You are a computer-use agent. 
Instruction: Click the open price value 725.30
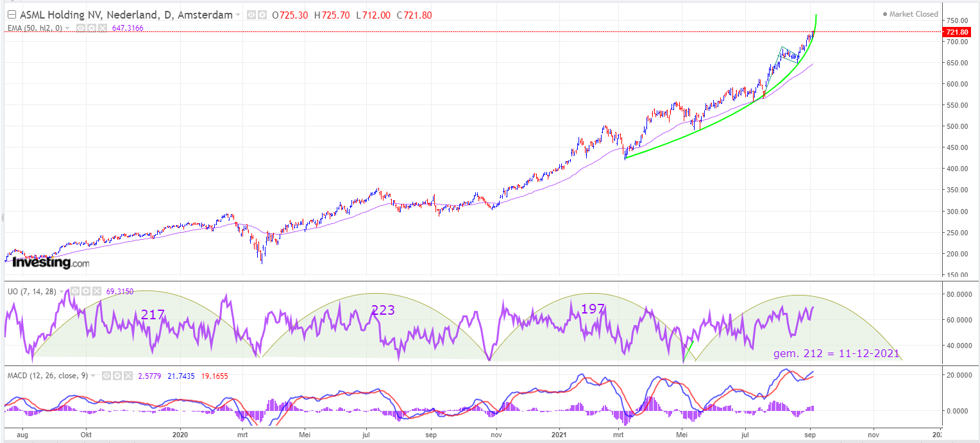(292, 15)
